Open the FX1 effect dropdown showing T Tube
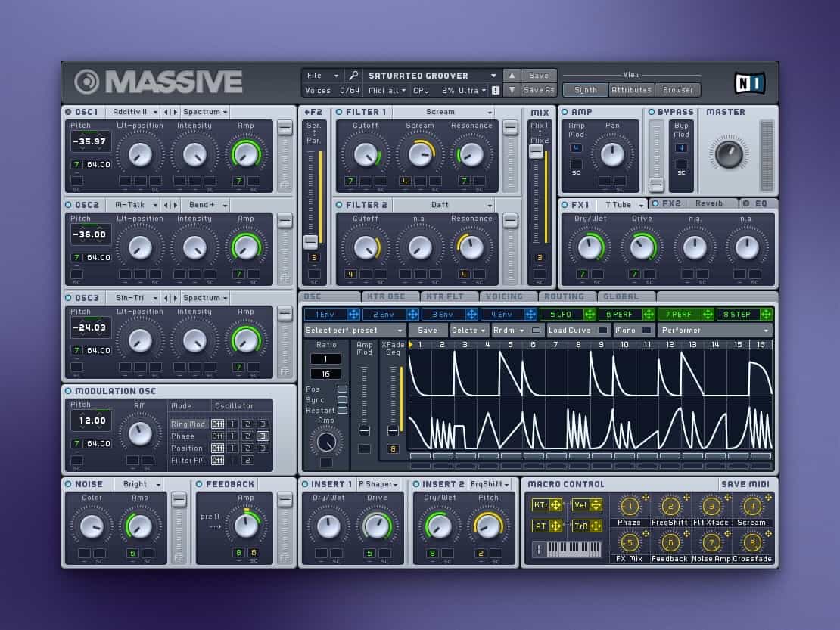Screen dimensions: 840x630 623,205
